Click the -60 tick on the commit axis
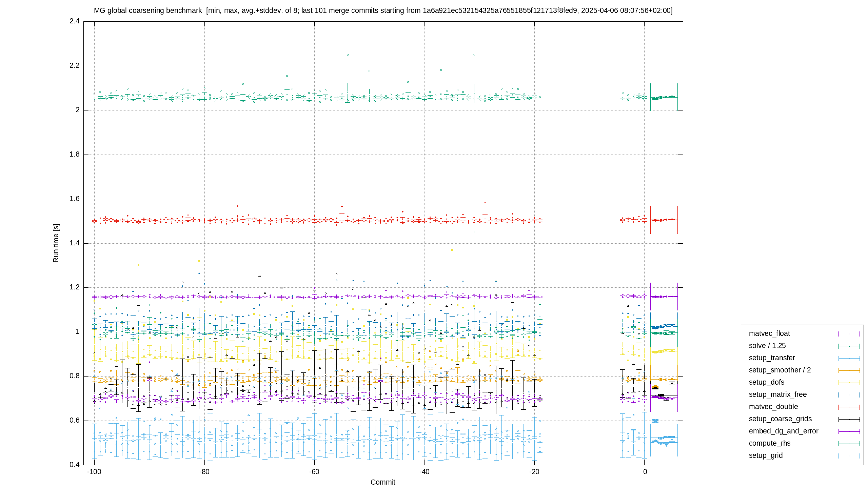This screenshot has height=488, width=868. pos(314,472)
